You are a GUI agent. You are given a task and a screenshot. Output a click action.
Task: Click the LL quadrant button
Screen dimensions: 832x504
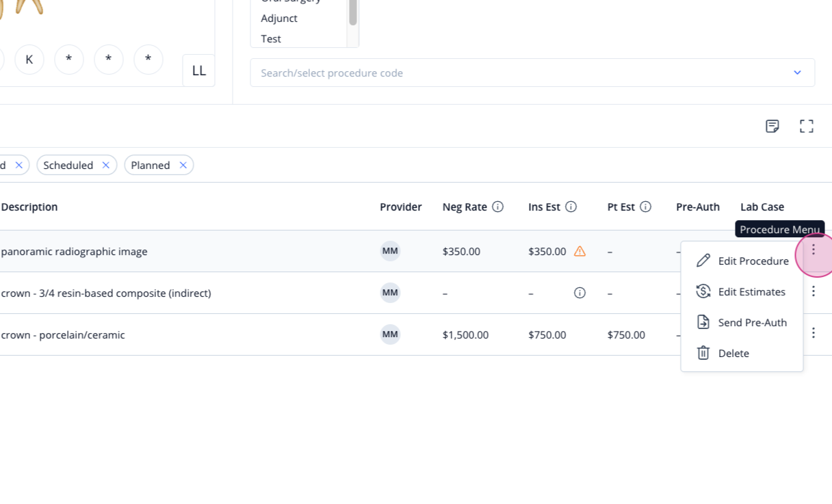[199, 70]
